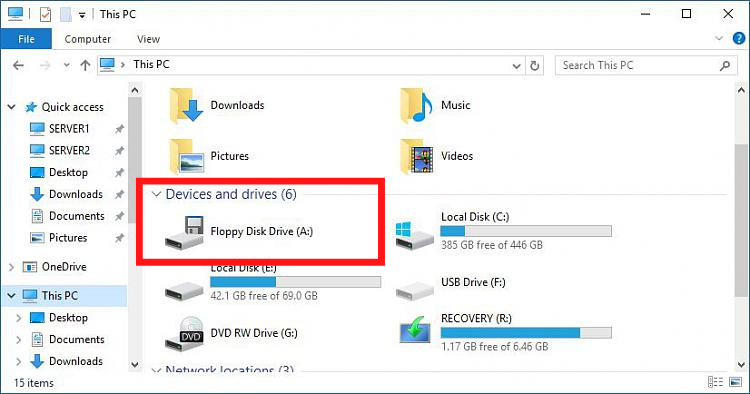Expand Downloads under This PC

[x=18, y=361]
